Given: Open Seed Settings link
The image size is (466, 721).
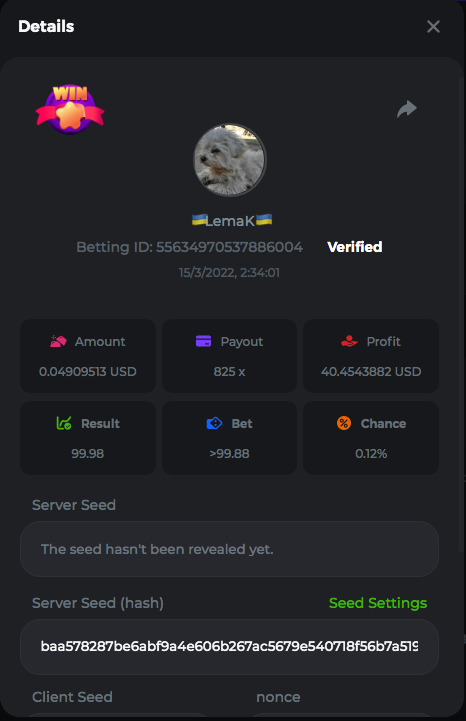Looking at the screenshot, I should point(378,603).
